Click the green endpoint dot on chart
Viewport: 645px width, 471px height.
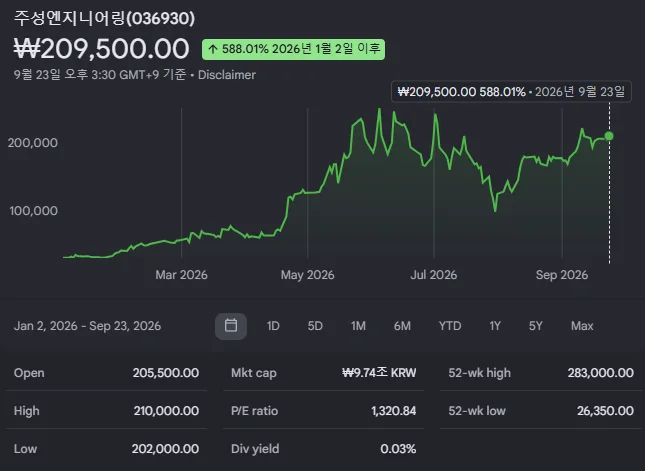click(609, 136)
